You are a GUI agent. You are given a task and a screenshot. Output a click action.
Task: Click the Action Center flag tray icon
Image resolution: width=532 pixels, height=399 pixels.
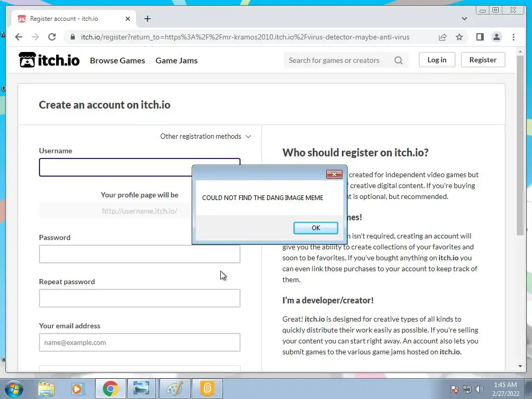(455, 389)
